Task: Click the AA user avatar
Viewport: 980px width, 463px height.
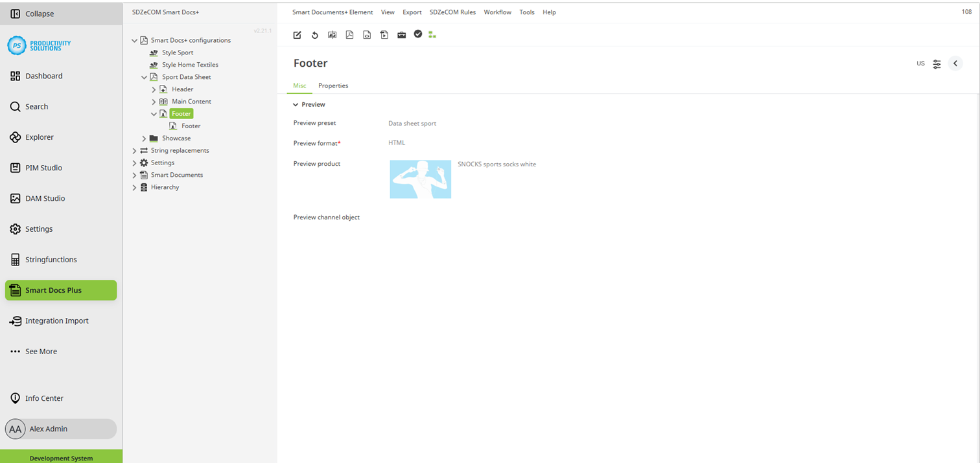Action: pyautogui.click(x=16, y=429)
